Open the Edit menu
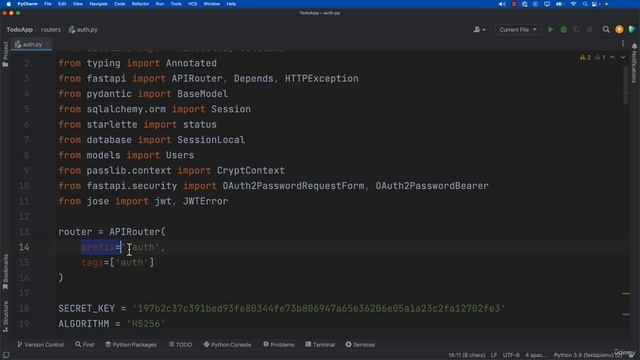 pyautogui.click(x=62, y=4)
